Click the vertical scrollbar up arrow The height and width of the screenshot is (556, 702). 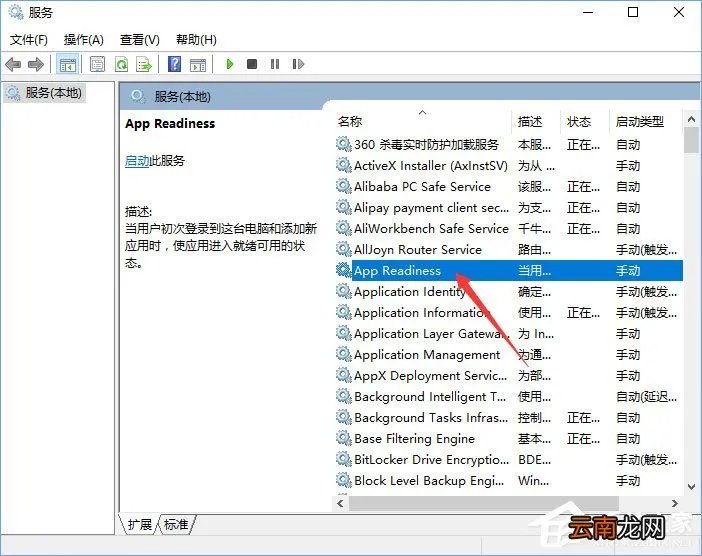[x=691, y=120]
